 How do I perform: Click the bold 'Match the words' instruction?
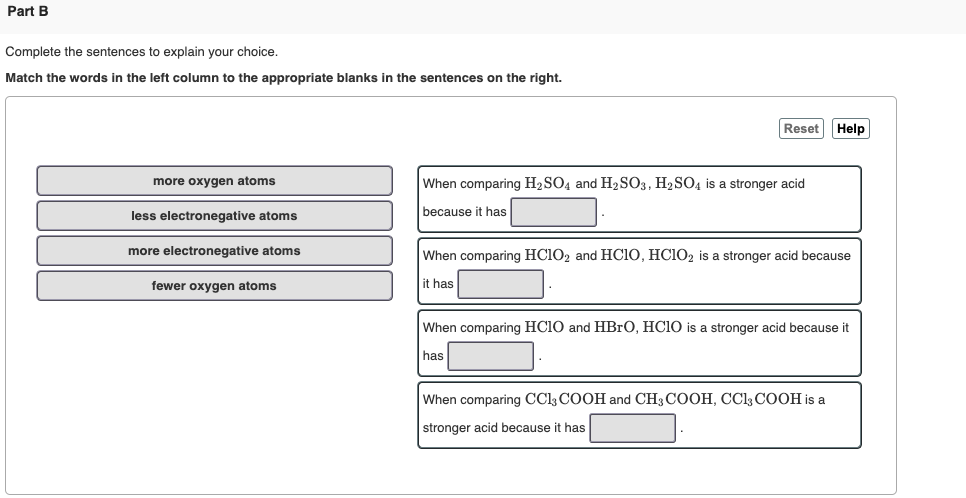click(x=283, y=77)
